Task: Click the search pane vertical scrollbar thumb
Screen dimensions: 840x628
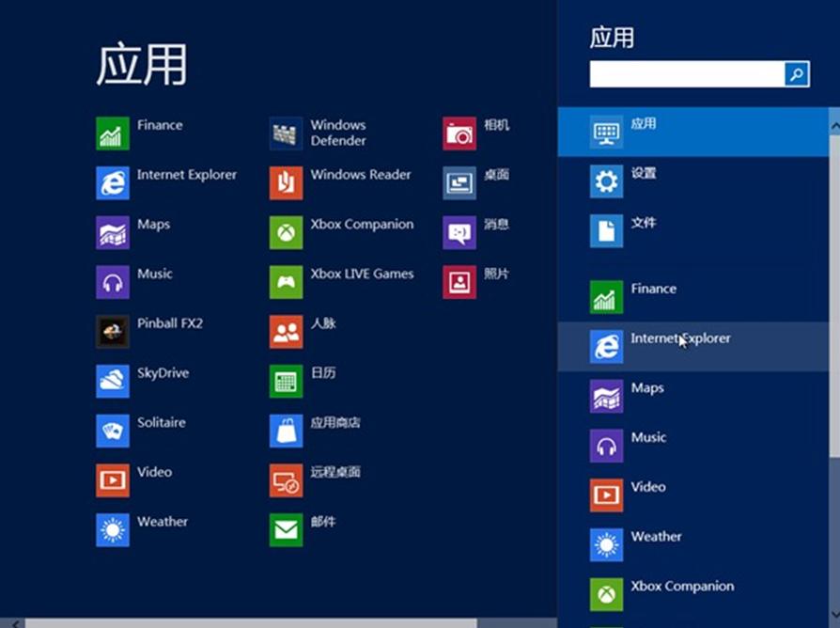Action: tap(834, 296)
